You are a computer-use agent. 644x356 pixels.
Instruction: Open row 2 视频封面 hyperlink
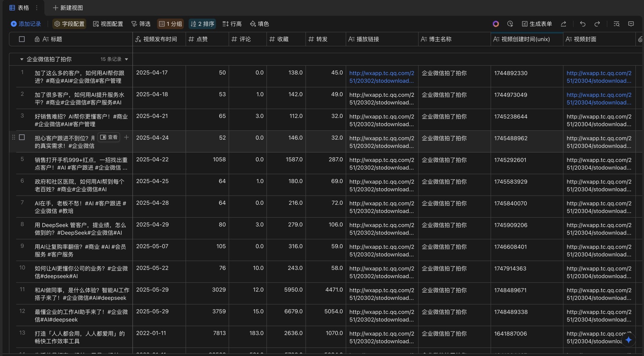click(x=599, y=99)
